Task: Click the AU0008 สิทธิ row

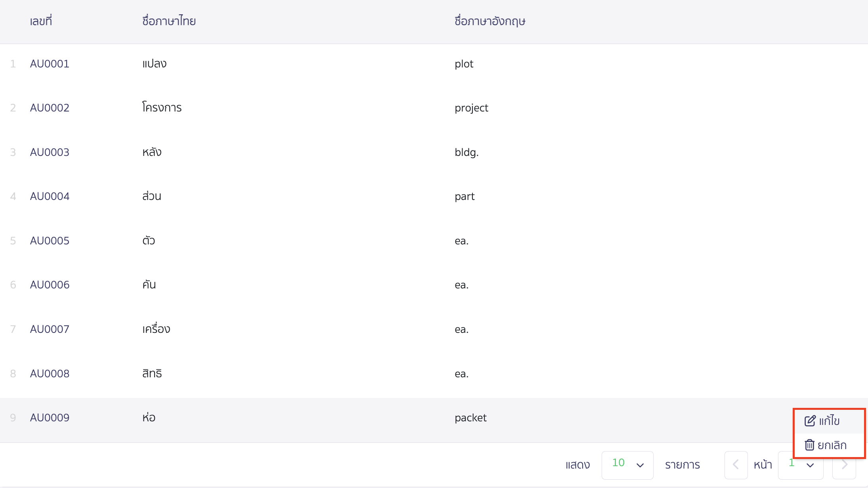Action: pyautogui.click(x=152, y=374)
